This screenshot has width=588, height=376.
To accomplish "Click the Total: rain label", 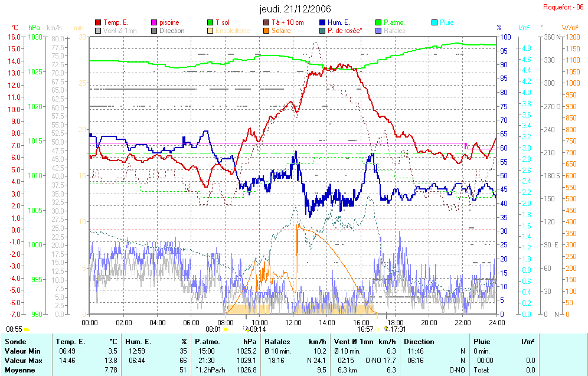I will coord(481,370).
